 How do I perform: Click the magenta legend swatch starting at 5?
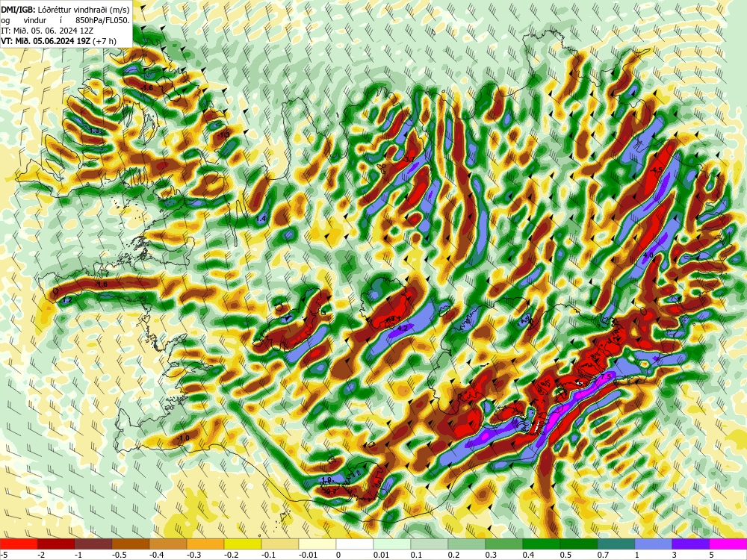tap(728, 544)
